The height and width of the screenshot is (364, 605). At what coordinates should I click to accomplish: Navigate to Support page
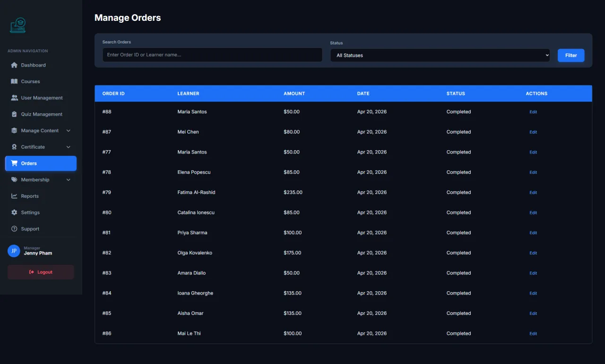pos(41,229)
